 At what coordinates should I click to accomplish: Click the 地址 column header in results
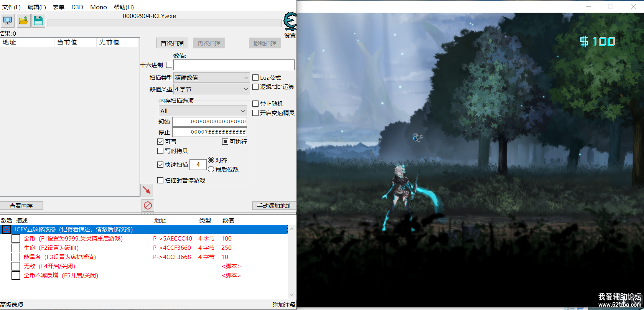27,42
